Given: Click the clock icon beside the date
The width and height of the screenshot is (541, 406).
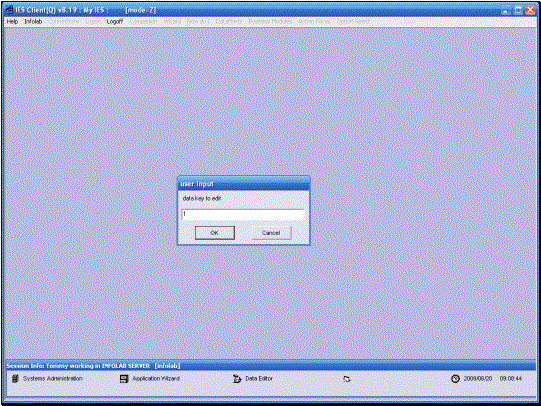Looking at the screenshot, I should click(455, 379).
